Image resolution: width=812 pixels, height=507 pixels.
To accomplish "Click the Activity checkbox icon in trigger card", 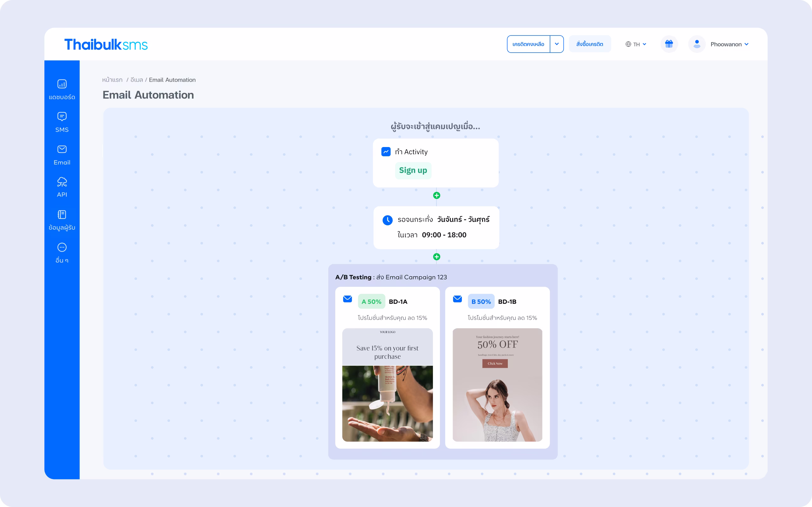I will (386, 151).
